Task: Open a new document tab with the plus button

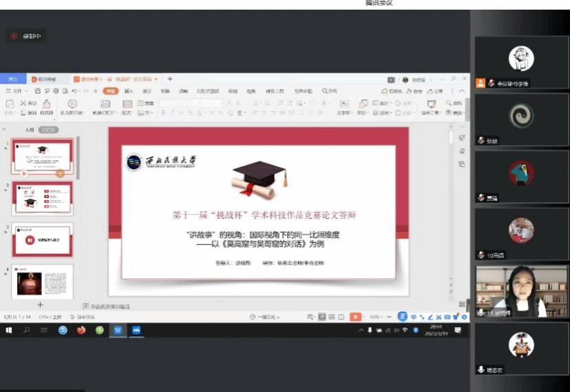Action: click(170, 79)
